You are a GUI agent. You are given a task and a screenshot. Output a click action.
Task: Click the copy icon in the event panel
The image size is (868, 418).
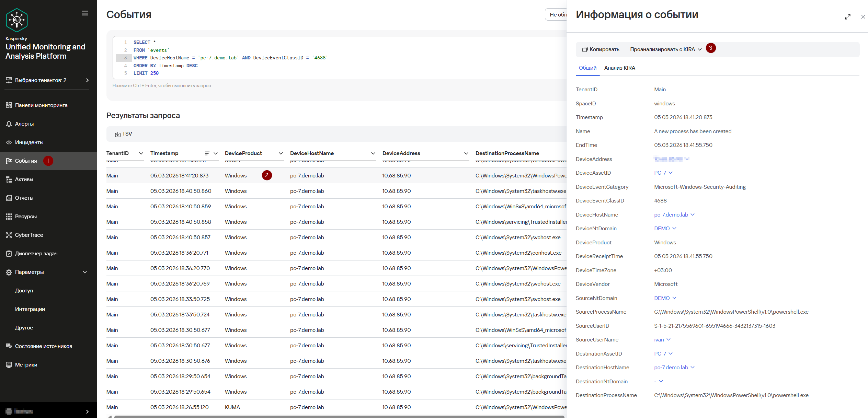click(585, 49)
